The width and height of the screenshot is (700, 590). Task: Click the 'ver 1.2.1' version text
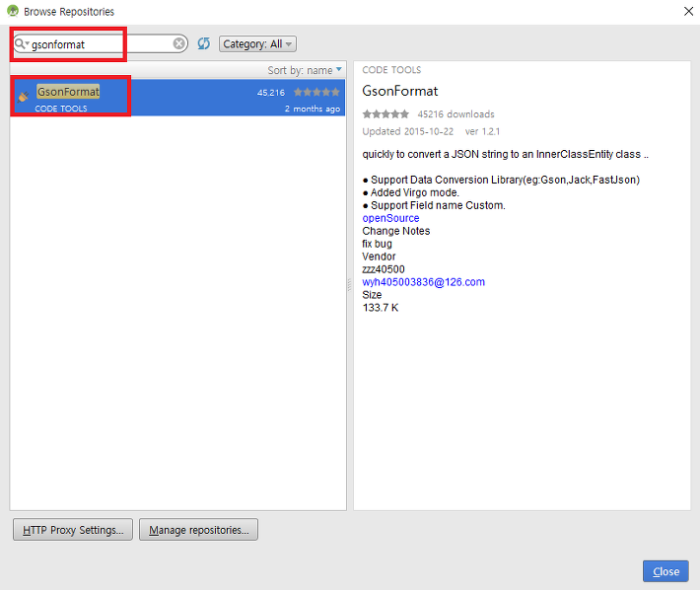pyautogui.click(x=482, y=131)
